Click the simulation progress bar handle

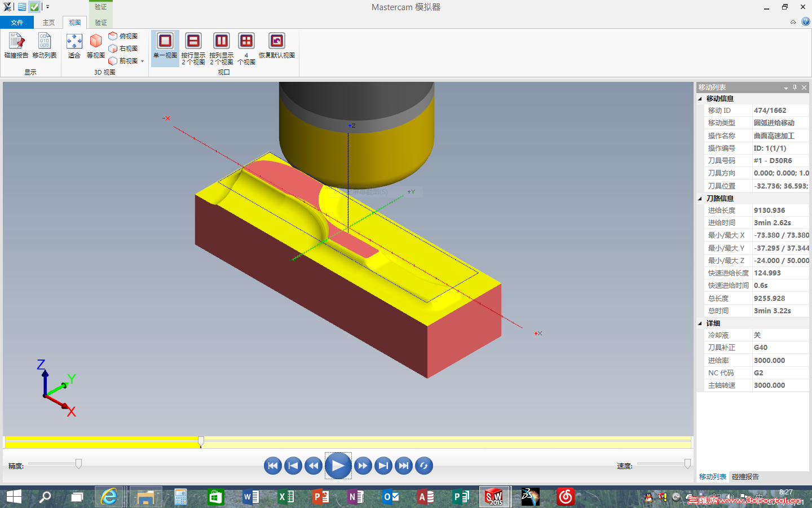pos(201,441)
